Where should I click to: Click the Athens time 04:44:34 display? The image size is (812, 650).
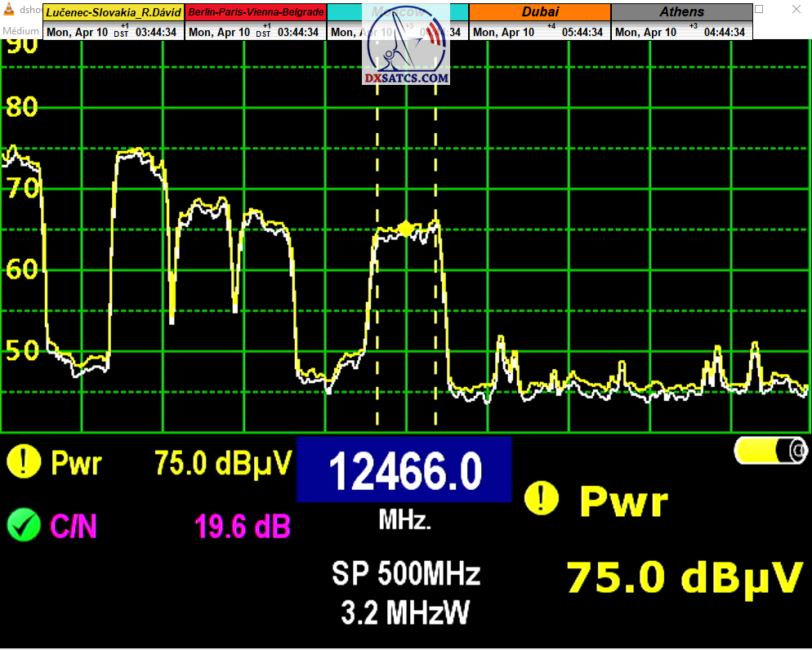coord(723,32)
